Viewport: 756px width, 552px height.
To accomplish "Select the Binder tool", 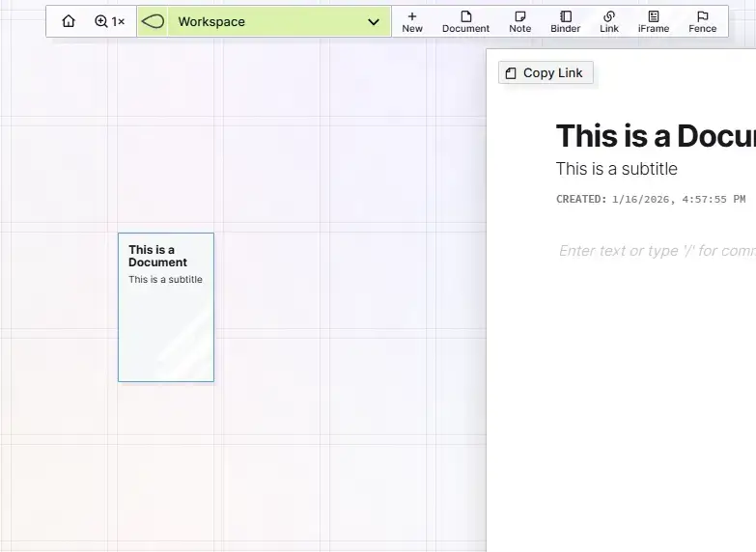I will (565, 21).
